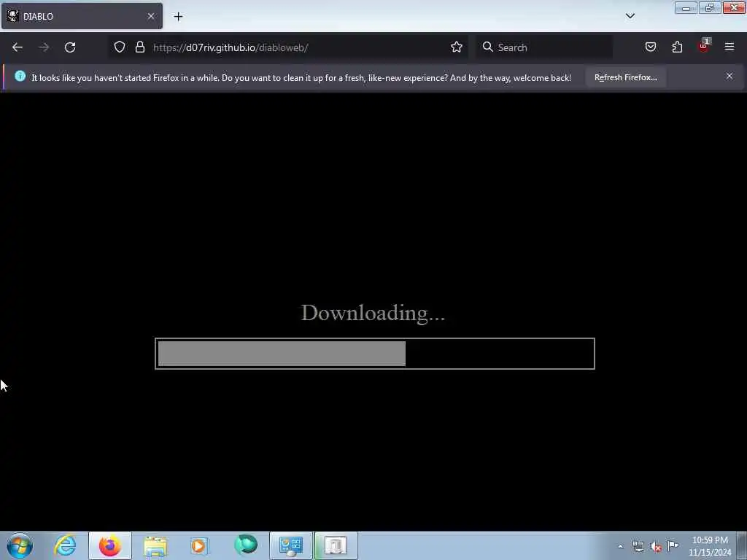Reload the current page
Viewport: 747px width, 560px height.
click(x=70, y=47)
